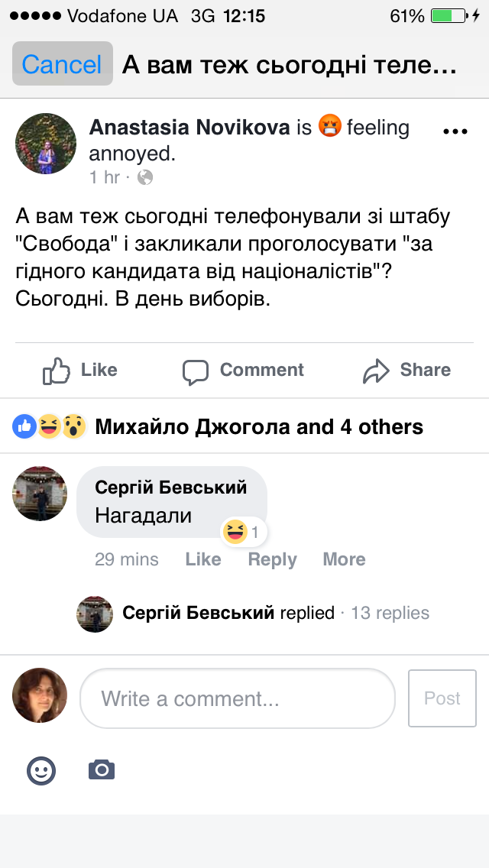Tap the camera icon to attach photo

[102, 769]
